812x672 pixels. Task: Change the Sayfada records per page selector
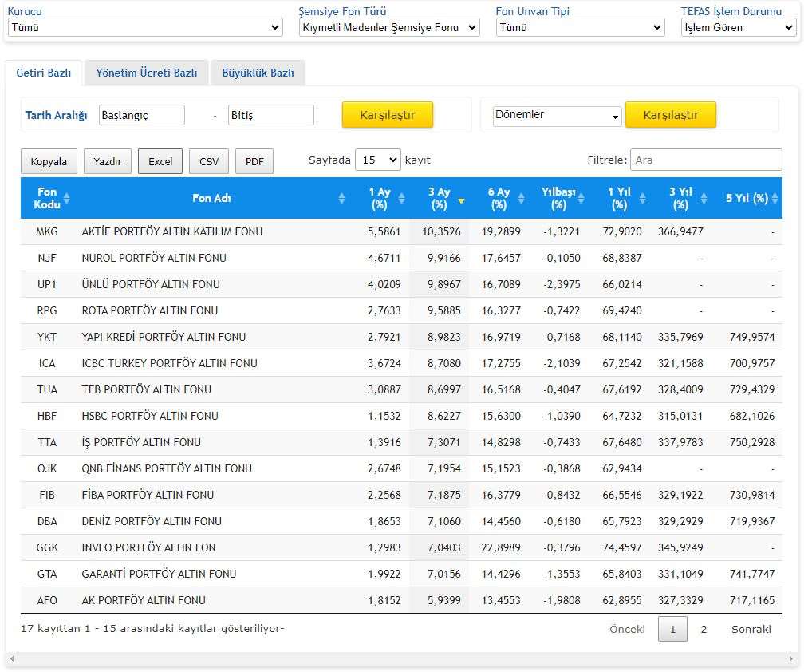pos(377,160)
